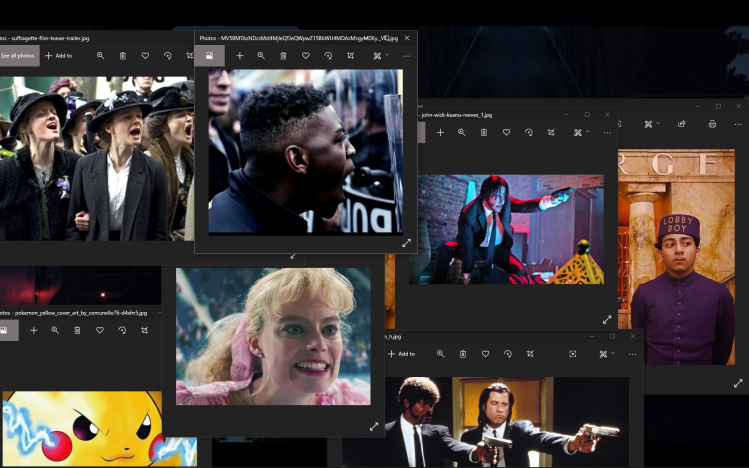The height and width of the screenshot is (468, 749).
Task: Toggle favorite heart in john-wick window
Action: (x=506, y=132)
